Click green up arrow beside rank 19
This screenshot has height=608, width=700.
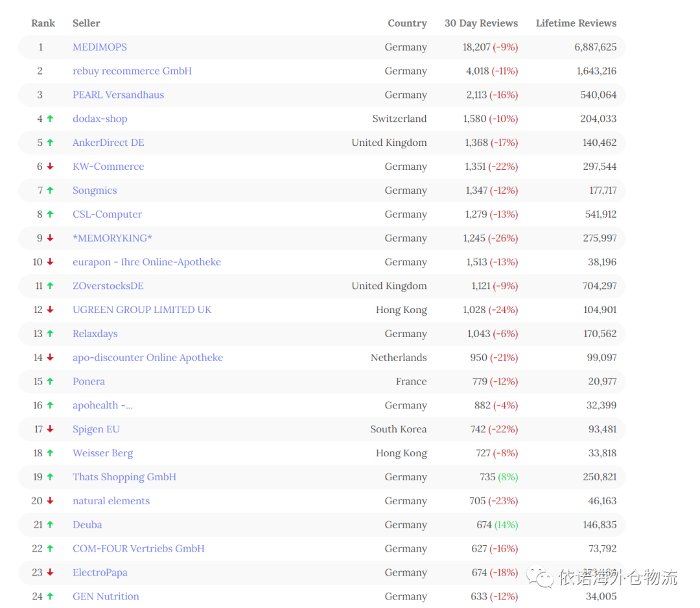(x=50, y=477)
